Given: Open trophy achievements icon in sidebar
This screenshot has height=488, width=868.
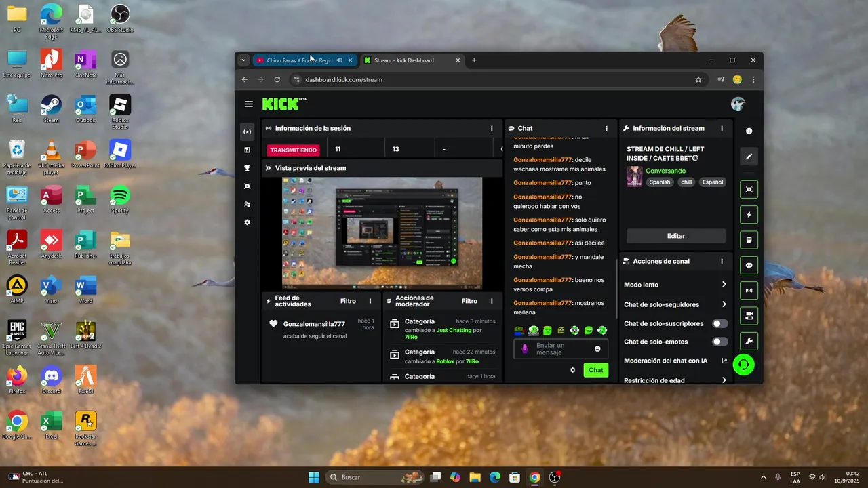Looking at the screenshot, I should (247, 168).
